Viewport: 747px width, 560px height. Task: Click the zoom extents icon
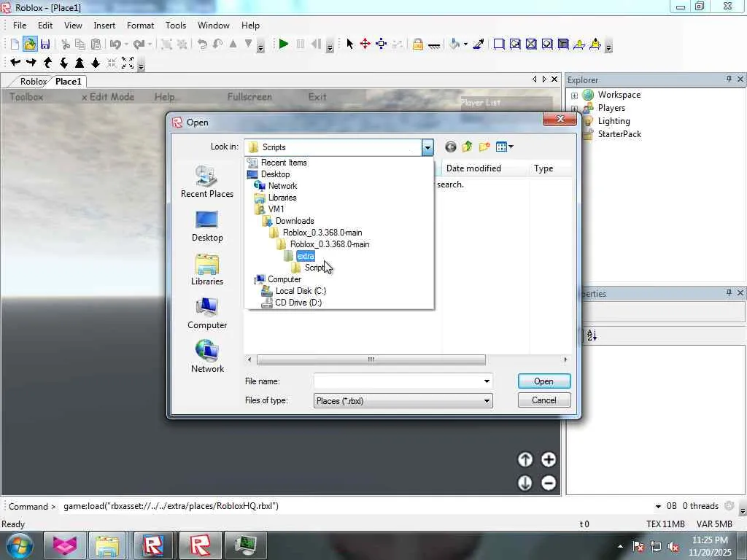coord(128,63)
